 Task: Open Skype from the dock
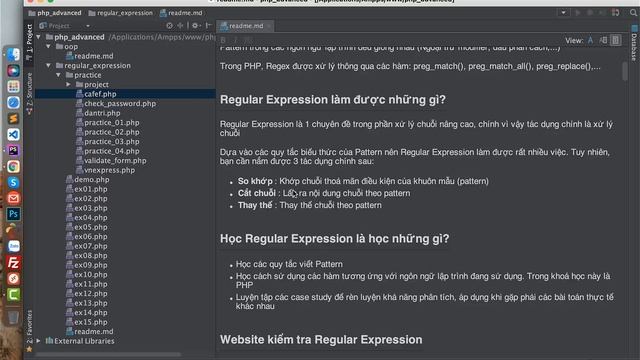click(x=13, y=182)
